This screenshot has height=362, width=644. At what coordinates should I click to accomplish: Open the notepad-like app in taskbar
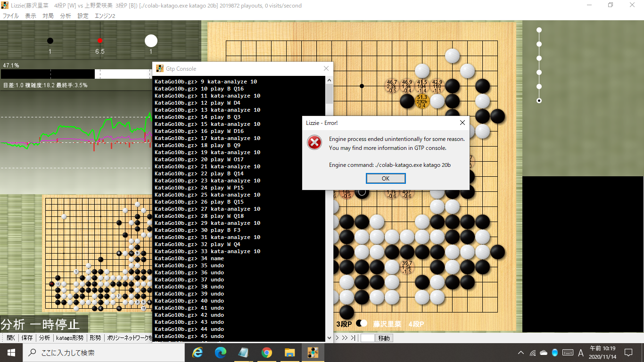[x=244, y=352]
